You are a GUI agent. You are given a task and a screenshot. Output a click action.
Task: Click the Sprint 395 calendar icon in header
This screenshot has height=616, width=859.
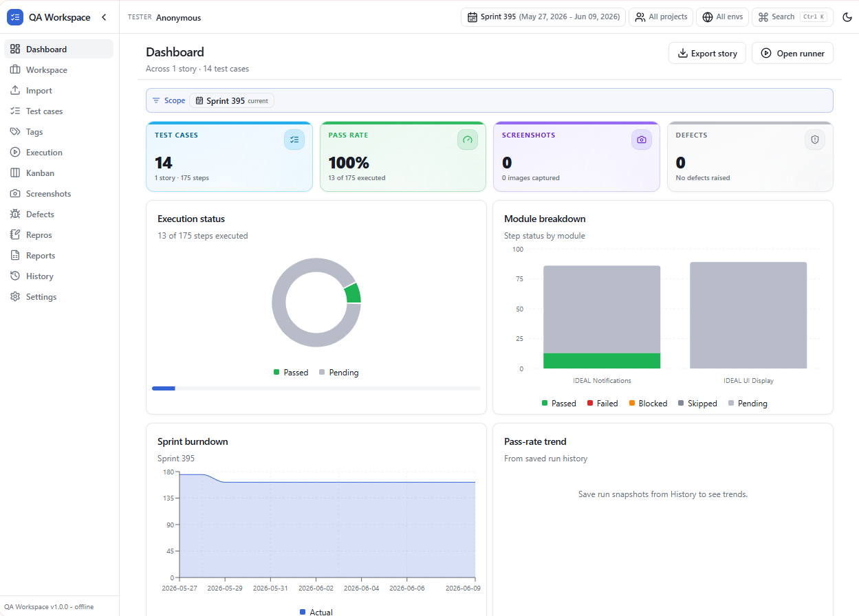click(472, 17)
